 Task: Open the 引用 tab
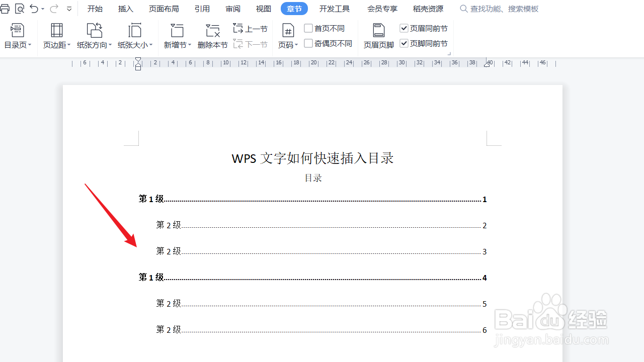(x=202, y=9)
